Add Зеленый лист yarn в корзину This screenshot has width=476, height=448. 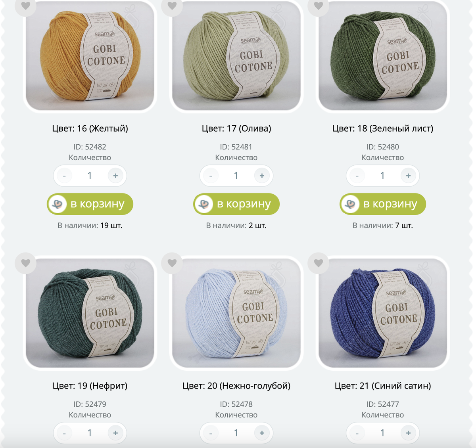click(383, 204)
